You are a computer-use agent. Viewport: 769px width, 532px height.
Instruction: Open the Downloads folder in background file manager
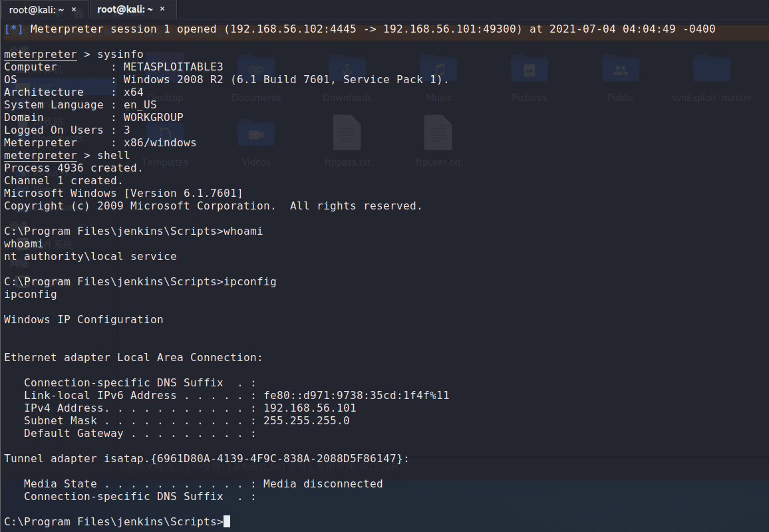click(347, 78)
